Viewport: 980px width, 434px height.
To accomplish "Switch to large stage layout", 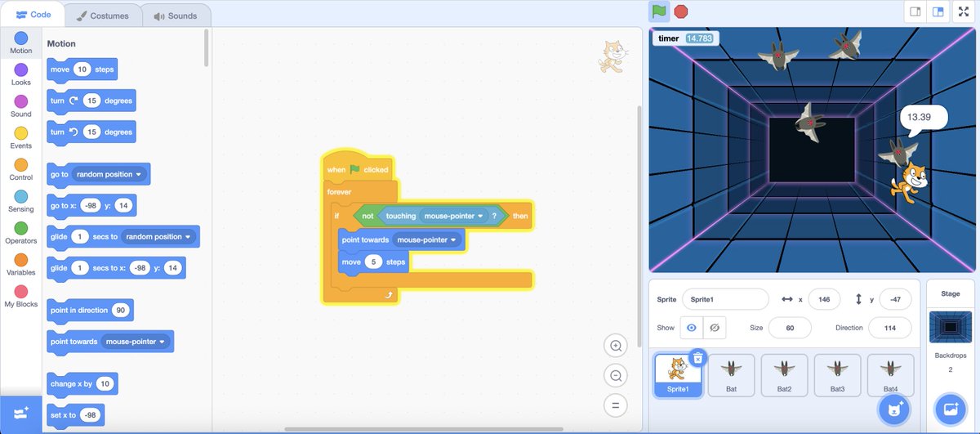I will [x=938, y=12].
